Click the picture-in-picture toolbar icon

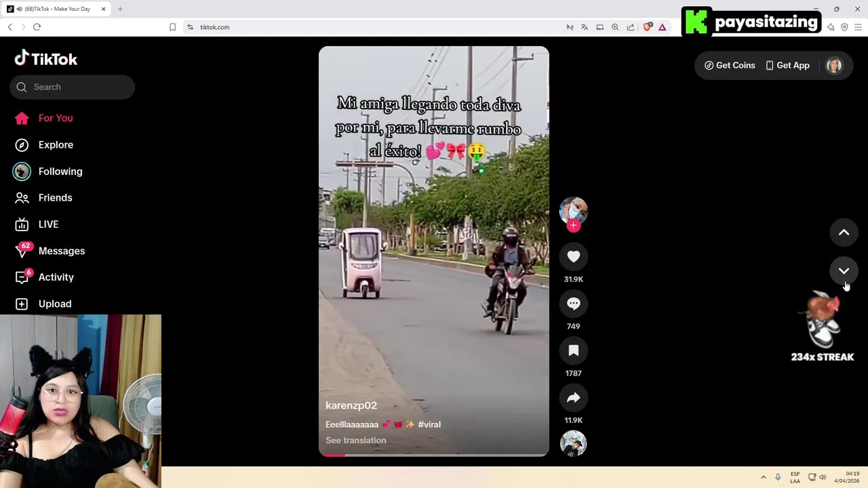click(x=600, y=27)
